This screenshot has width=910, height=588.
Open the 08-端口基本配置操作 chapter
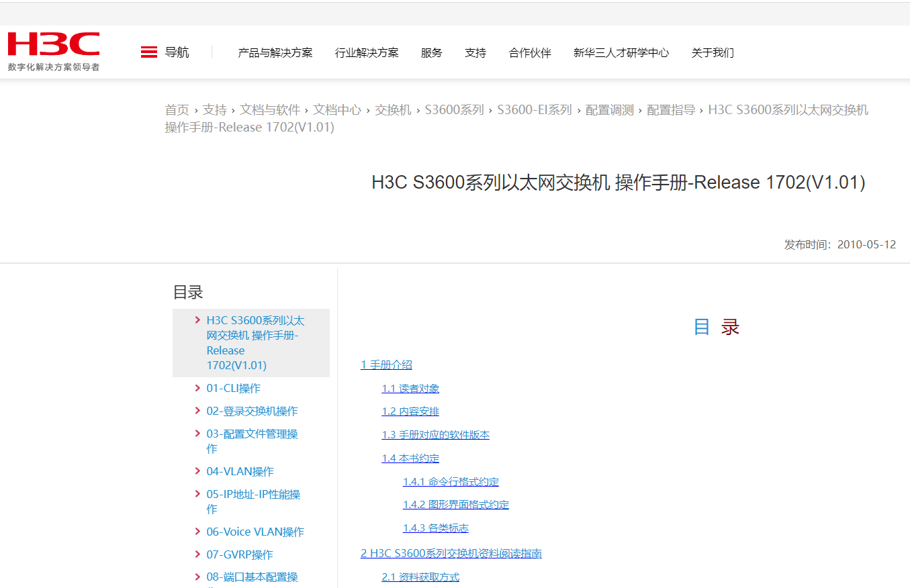click(252, 579)
